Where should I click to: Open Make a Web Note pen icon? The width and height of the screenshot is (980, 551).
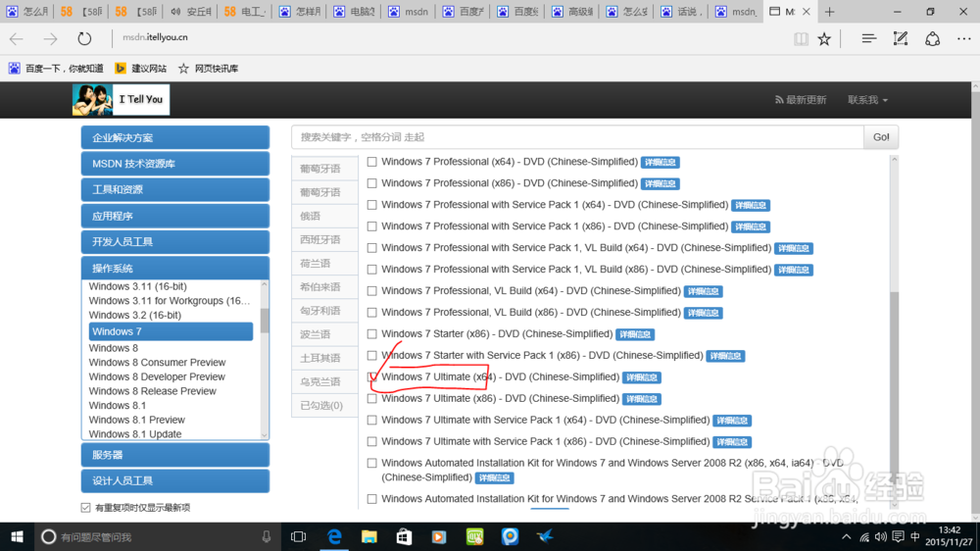coord(901,39)
